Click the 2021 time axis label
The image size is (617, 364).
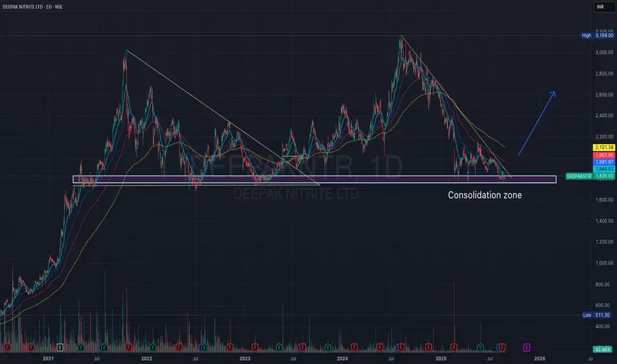[48, 359]
